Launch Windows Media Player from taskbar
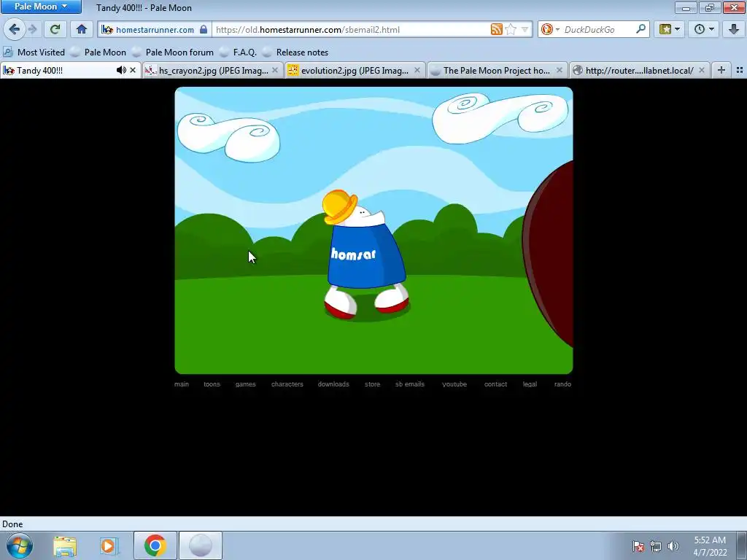Screen dimensions: 747x560 coord(109,546)
